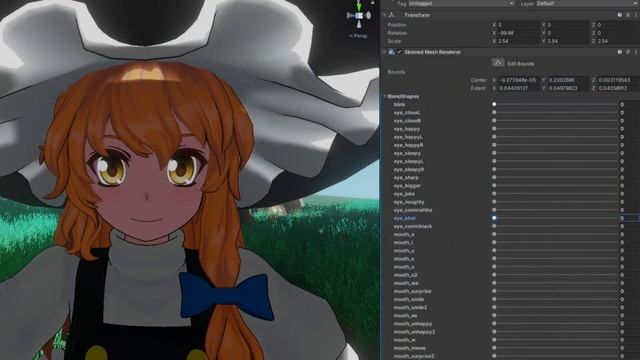Click the eye_naughty label
Image resolution: width=640 pixels, height=360 pixels.
tap(409, 202)
